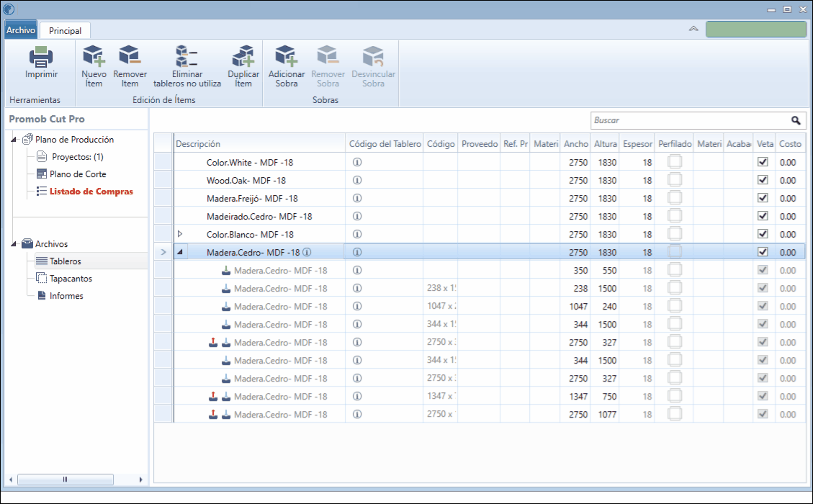The image size is (813, 504).
Task: Switch to the Principal tab
Action: [65, 30]
